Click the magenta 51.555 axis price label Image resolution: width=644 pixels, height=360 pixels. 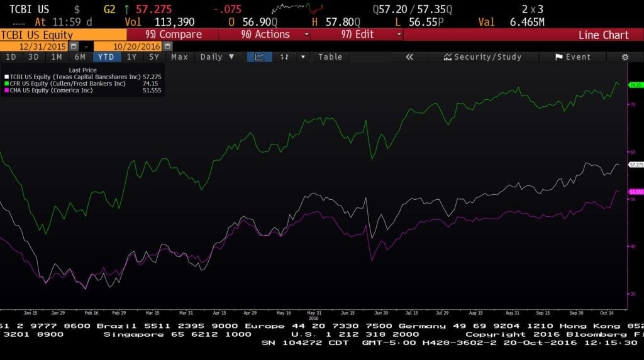click(x=636, y=192)
